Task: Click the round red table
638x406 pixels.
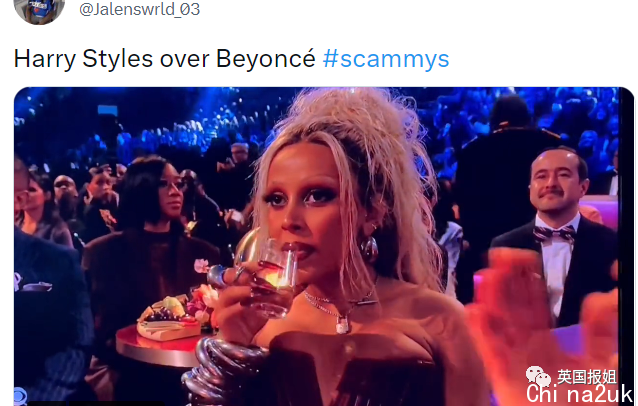Action: 159,346
